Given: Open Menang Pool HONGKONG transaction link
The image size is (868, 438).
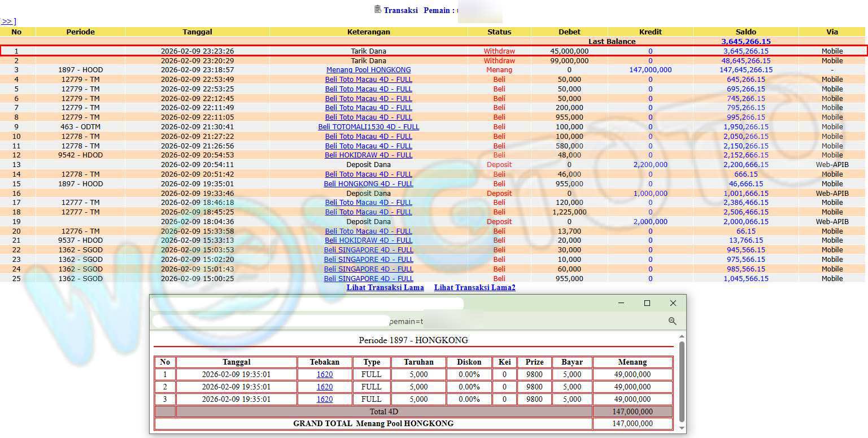Looking at the screenshot, I should (368, 70).
